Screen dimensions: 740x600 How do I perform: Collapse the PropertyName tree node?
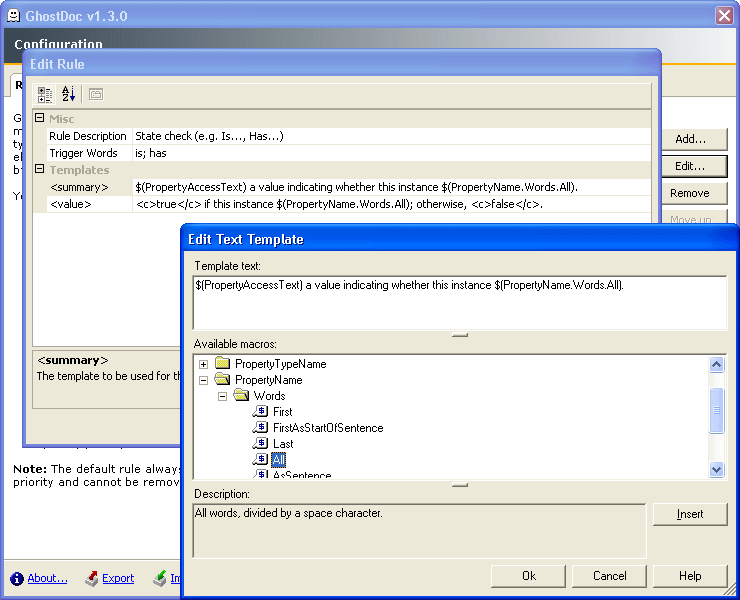click(203, 380)
